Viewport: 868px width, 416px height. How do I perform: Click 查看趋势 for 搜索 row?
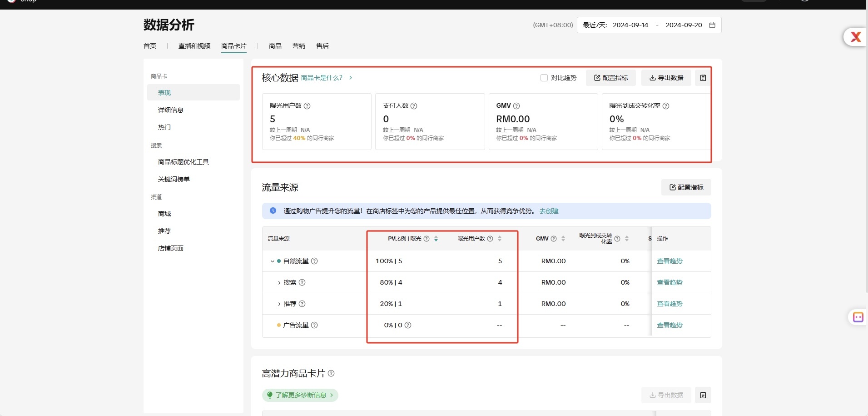point(670,282)
